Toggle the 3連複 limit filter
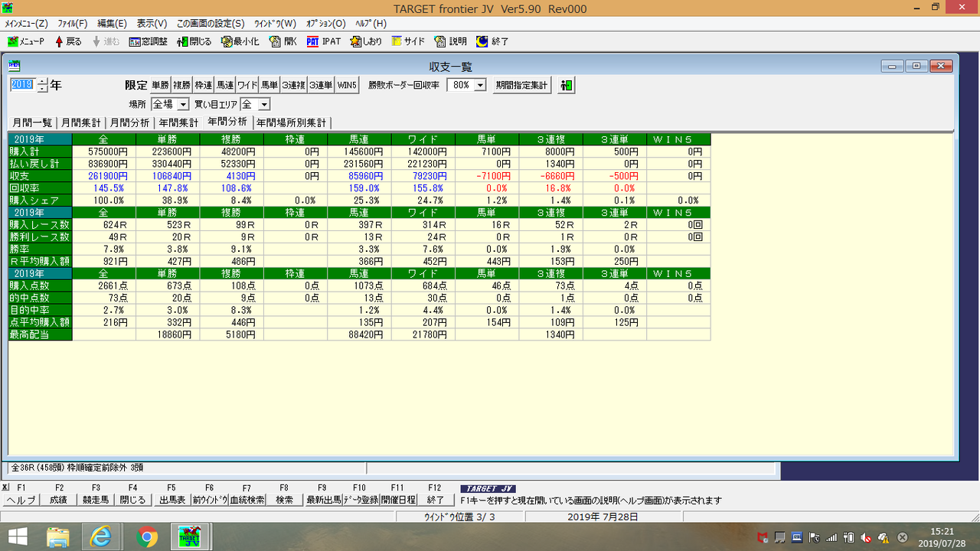This screenshot has height=551, width=980. [x=293, y=85]
